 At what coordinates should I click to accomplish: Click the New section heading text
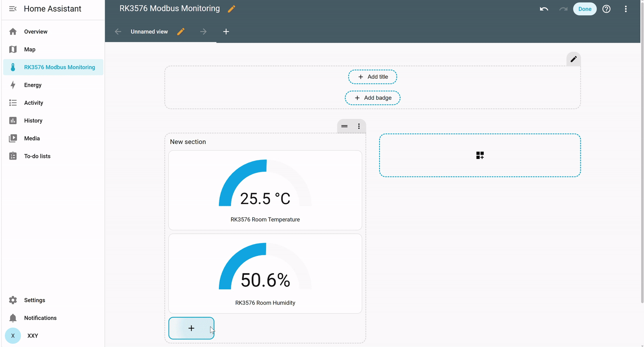point(188,142)
